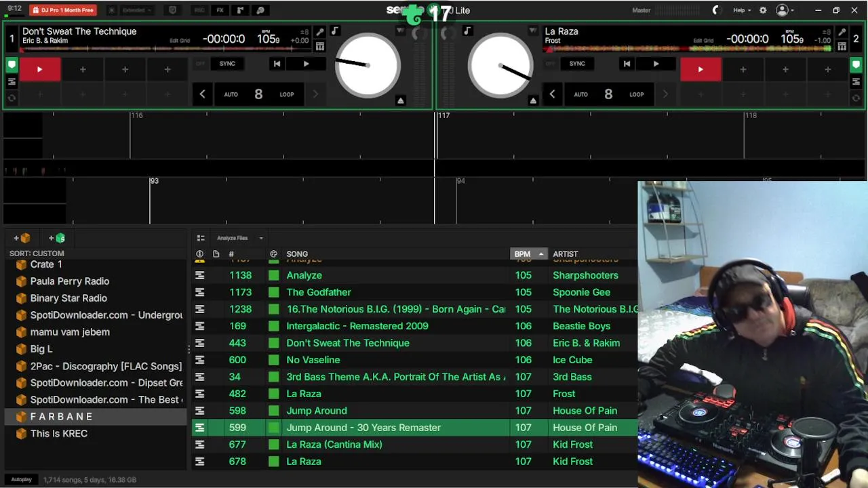The image size is (868, 488).
Task: Click deck 2 track overview waveform
Action: [688, 49]
